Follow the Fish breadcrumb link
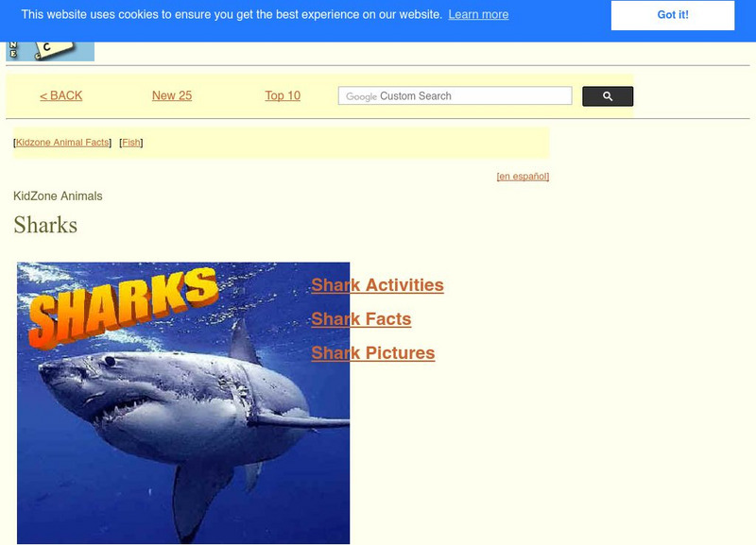 (x=131, y=142)
